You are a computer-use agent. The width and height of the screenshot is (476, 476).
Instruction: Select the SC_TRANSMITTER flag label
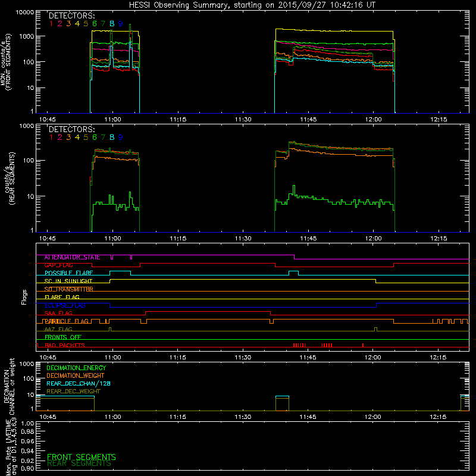point(68,289)
